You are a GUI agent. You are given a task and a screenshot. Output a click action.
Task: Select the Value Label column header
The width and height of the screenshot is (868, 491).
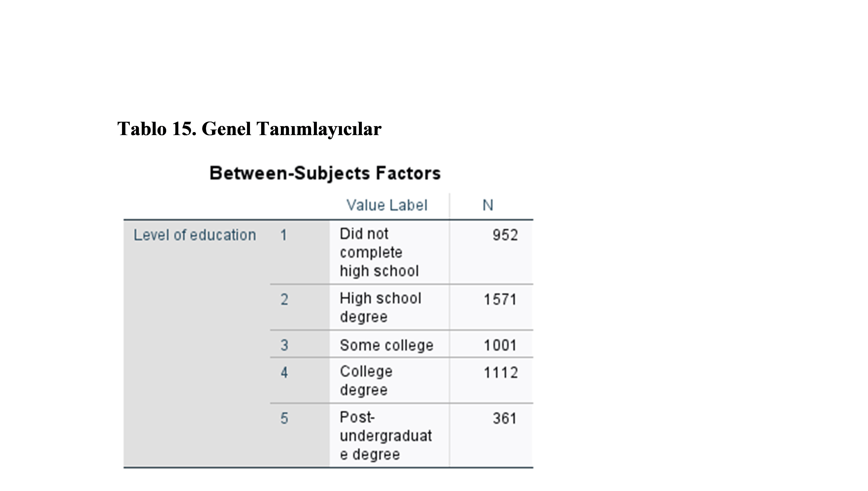pyautogui.click(x=387, y=205)
